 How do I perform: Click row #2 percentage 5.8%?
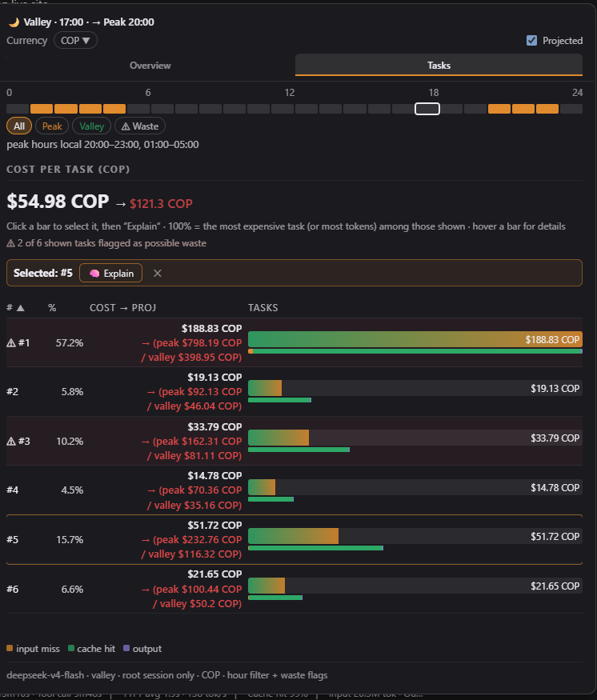pyautogui.click(x=72, y=392)
